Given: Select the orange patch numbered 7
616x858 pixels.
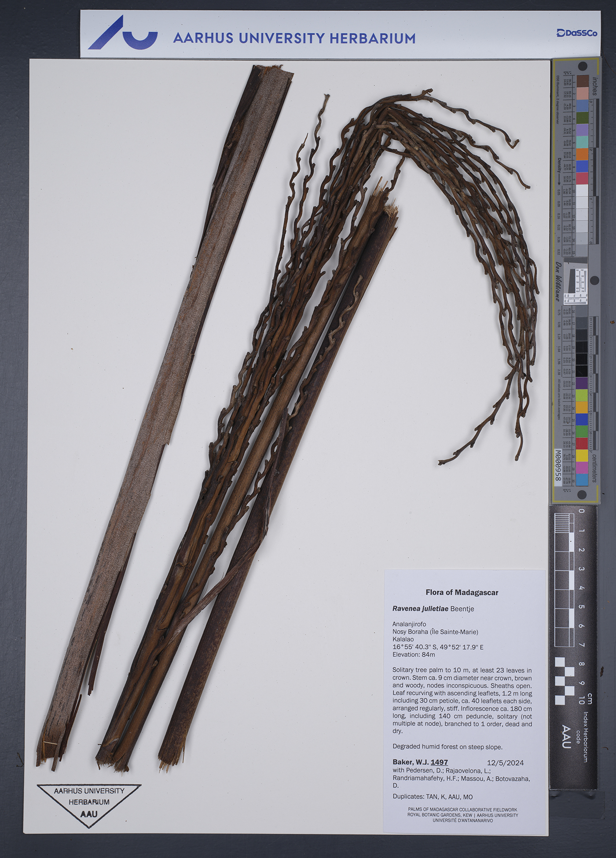Looking at the screenshot, I should tap(582, 154).
